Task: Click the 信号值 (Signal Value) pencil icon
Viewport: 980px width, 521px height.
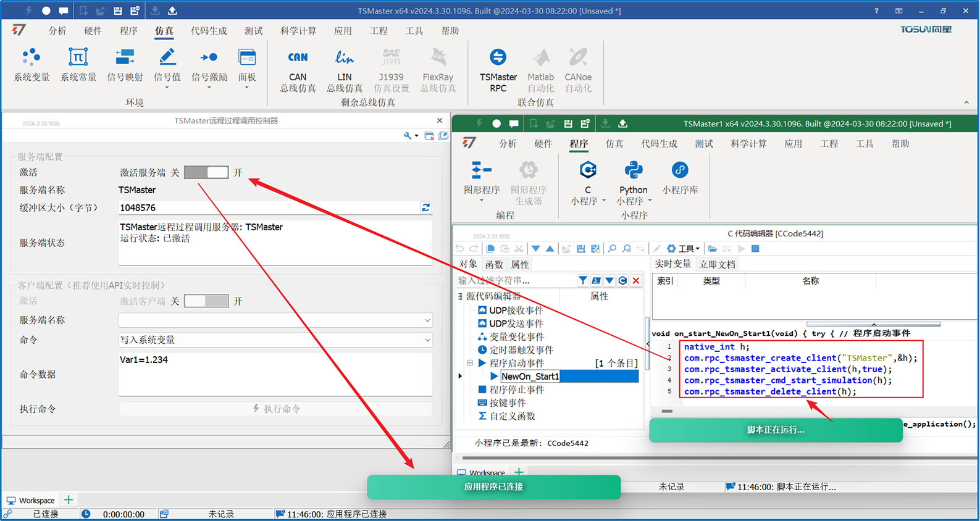Action: tap(167, 57)
